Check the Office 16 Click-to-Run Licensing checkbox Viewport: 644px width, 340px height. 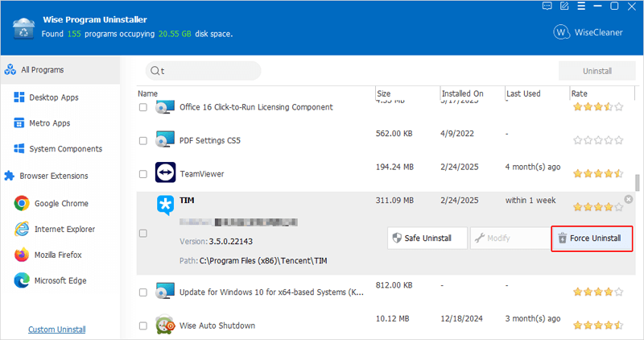click(x=143, y=107)
